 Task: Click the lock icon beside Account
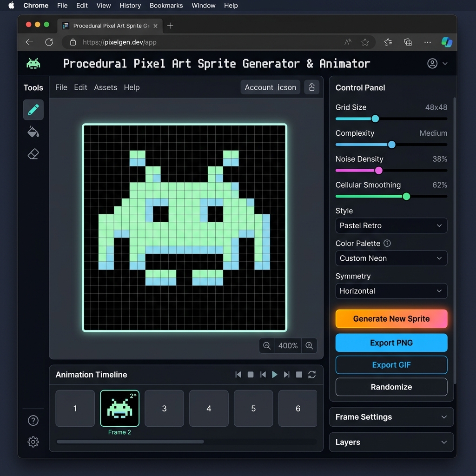point(312,87)
